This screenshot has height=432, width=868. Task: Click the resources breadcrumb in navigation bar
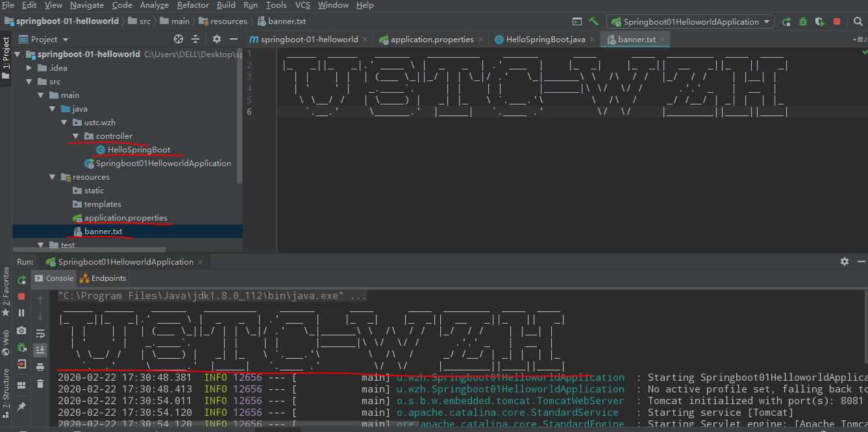(x=223, y=21)
